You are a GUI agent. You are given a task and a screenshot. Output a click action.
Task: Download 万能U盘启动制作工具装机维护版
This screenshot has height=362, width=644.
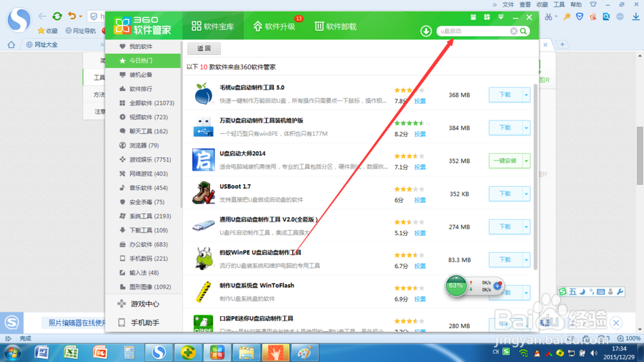tap(505, 128)
